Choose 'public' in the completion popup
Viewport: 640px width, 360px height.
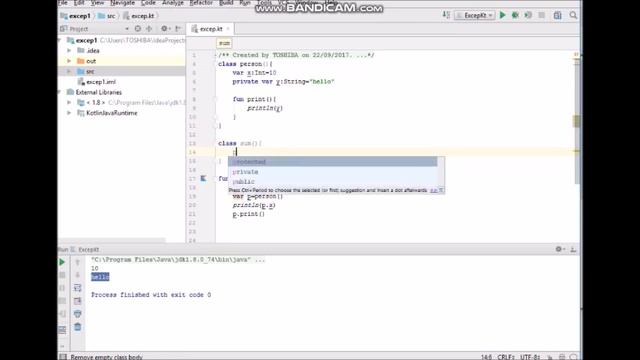pos(332,182)
